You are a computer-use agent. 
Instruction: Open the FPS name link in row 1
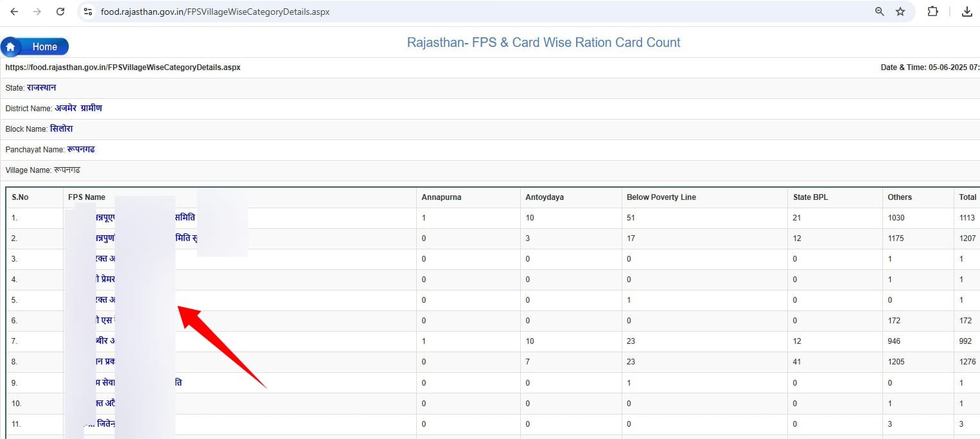click(x=185, y=218)
